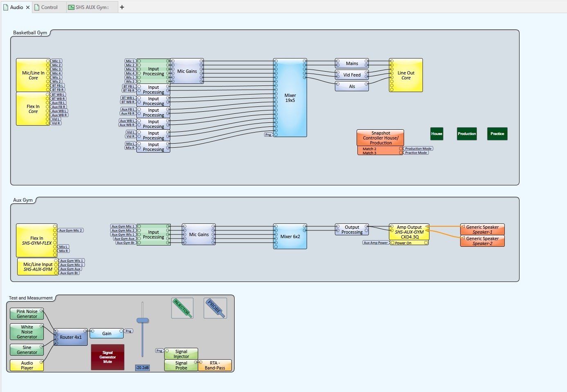Select Input Processing block fed by Vid L/R
The width and height of the screenshot is (567, 392).
154,135
